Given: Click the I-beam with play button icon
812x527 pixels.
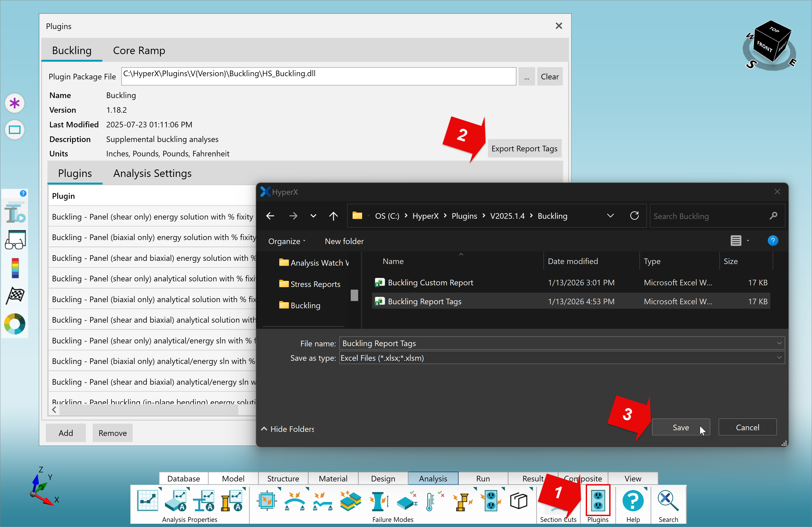Looking at the screenshot, I should pos(15,213).
